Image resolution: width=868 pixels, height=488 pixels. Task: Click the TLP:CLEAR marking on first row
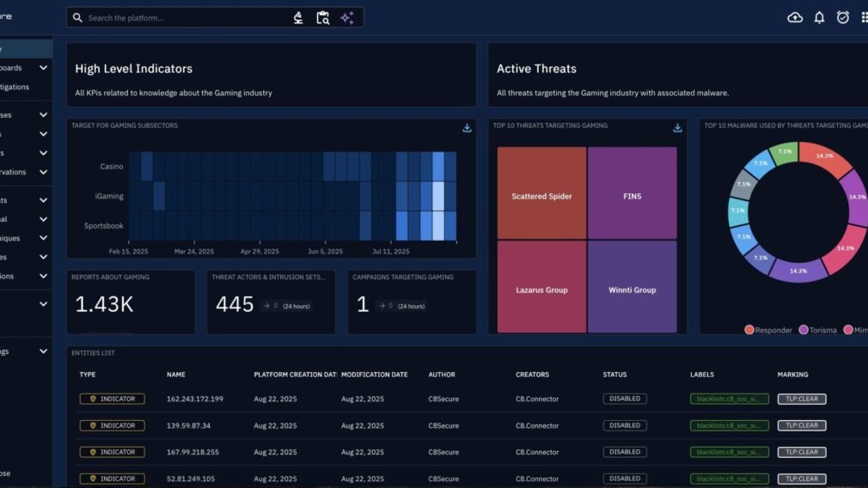(802, 400)
